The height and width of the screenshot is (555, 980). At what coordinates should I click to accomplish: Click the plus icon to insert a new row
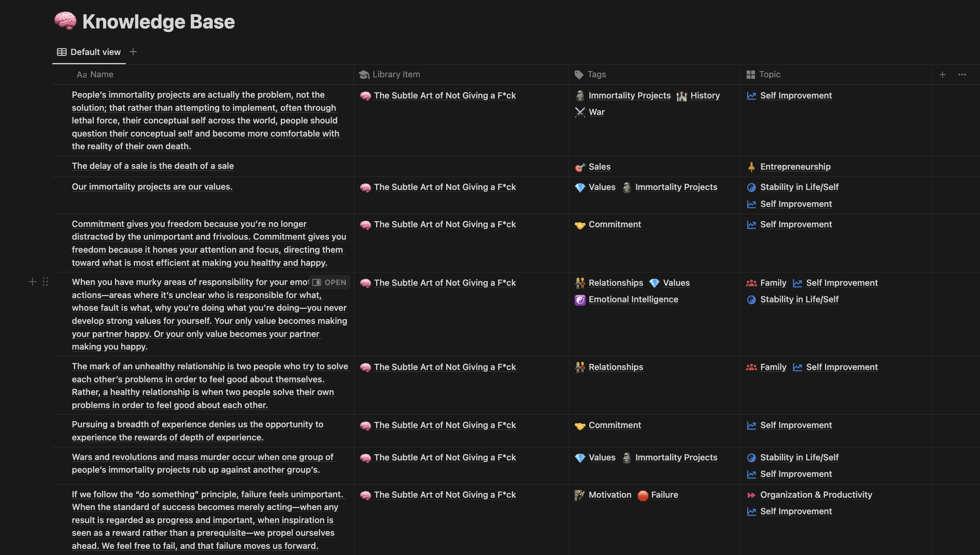pyautogui.click(x=32, y=282)
